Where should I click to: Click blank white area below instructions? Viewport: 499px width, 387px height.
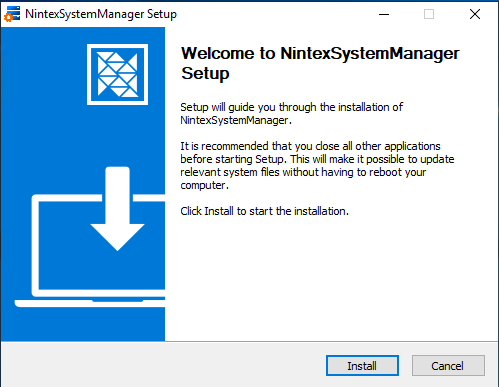pos(330,280)
